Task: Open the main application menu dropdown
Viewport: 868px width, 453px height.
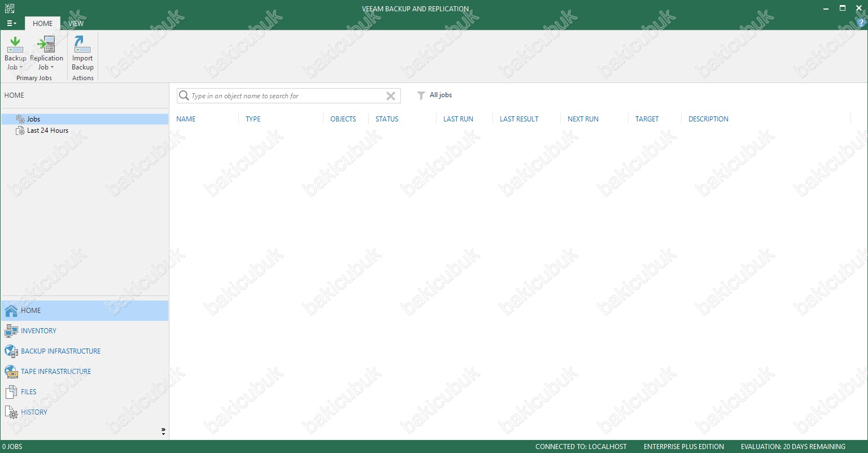Action: 11,24
